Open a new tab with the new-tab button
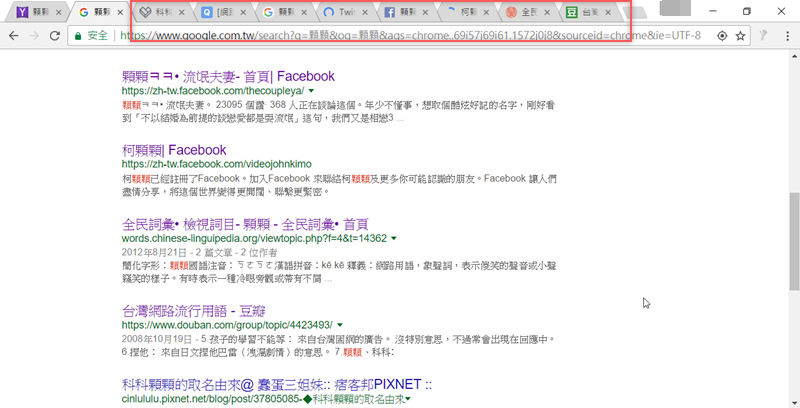 click(636, 13)
